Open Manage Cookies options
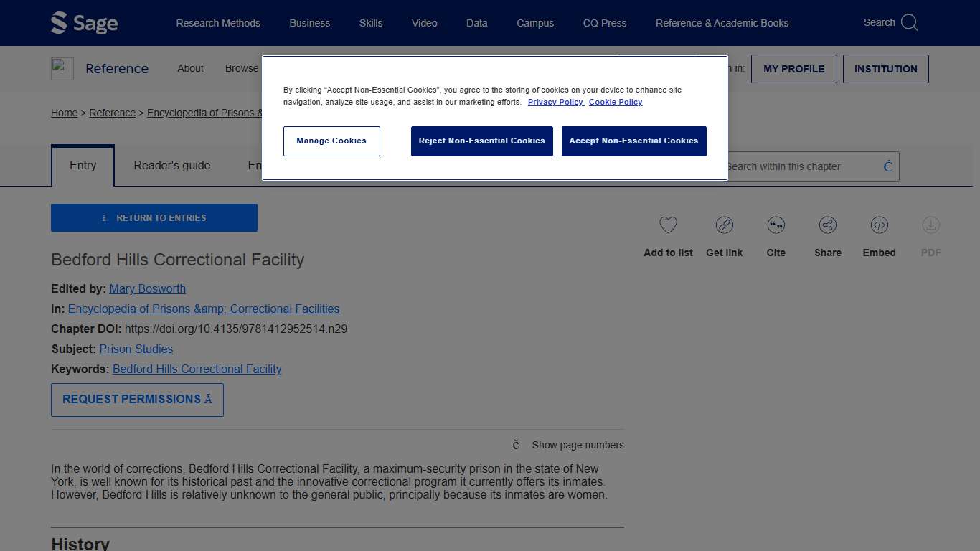The height and width of the screenshot is (551, 980). (x=331, y=141)
